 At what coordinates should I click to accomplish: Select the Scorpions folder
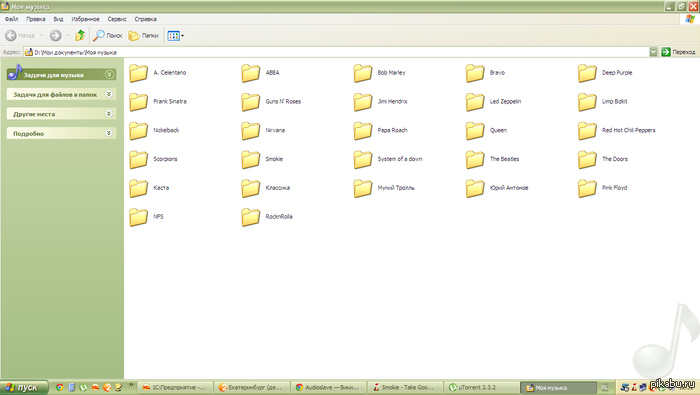pos(153,159)
